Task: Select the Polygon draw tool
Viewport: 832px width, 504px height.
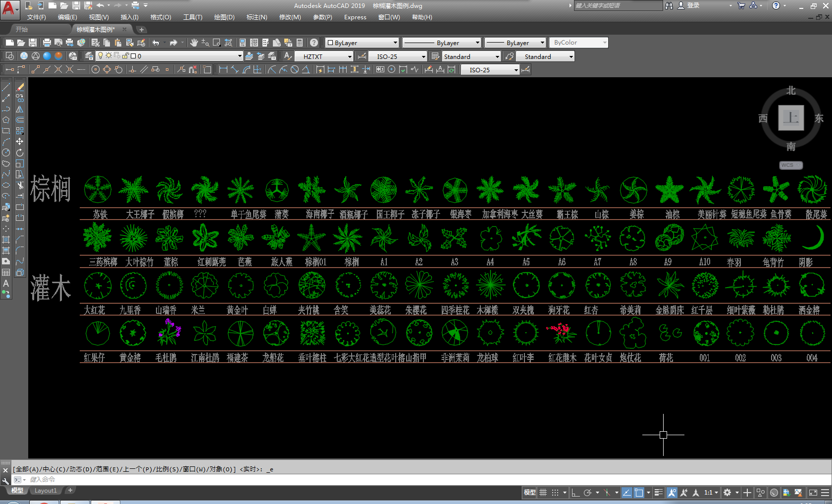Action: [6, 120]
